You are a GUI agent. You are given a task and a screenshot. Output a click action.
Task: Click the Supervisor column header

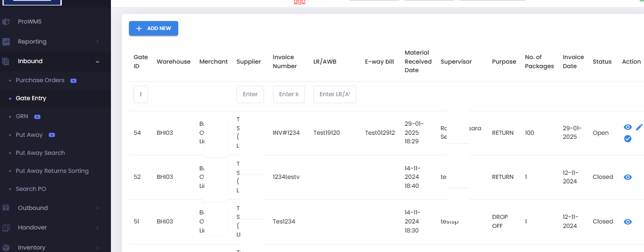456,62
